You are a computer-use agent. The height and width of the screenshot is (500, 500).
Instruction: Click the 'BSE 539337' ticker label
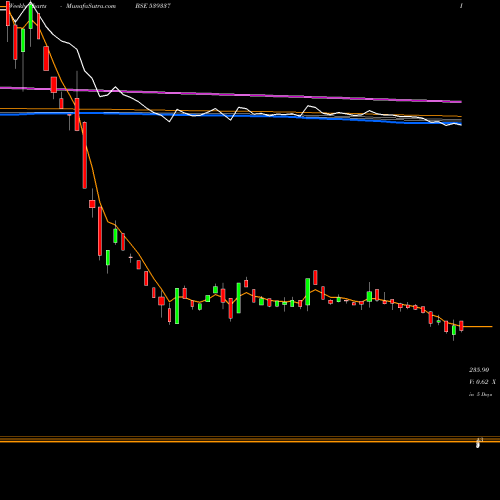tap(153, 6)
